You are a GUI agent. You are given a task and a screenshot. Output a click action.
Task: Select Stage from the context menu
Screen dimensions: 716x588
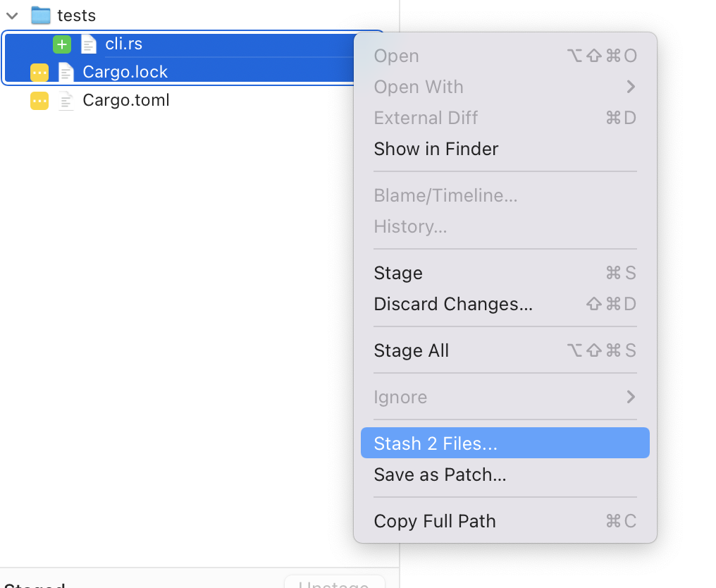tap(398, 273)
